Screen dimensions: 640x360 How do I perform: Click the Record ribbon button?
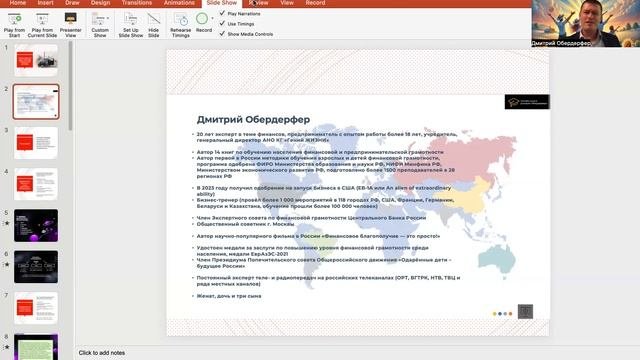click(x=203, y=22)
